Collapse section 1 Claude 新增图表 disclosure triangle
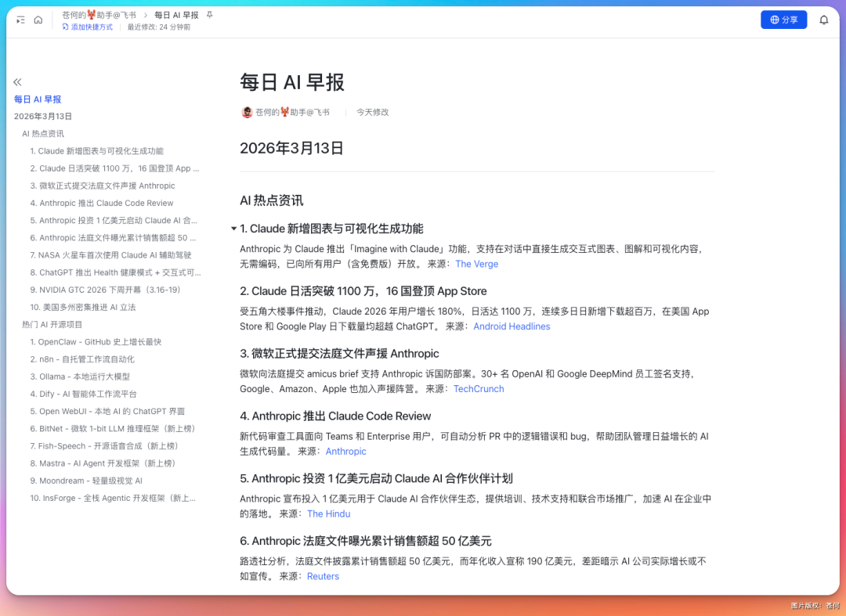 click(x=233, y=229)
